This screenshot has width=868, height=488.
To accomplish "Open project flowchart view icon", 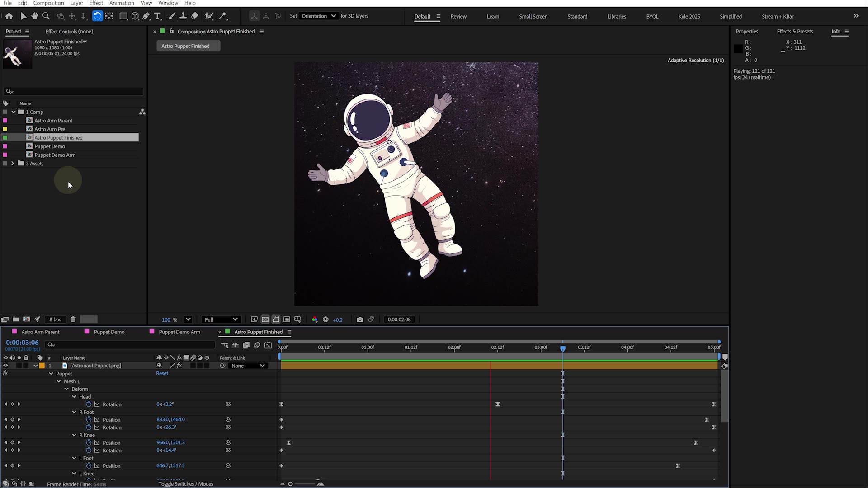I will point(142,112).
